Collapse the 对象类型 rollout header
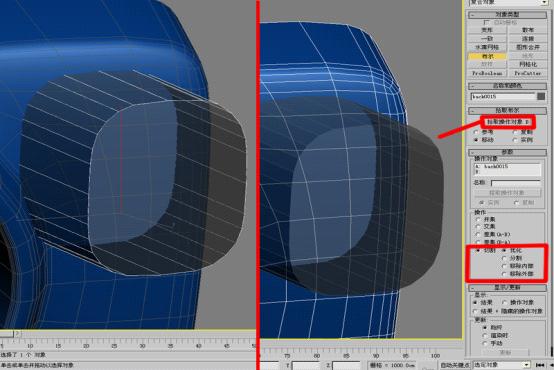Screen dimensions: 554x370 (x=507, y=15)
